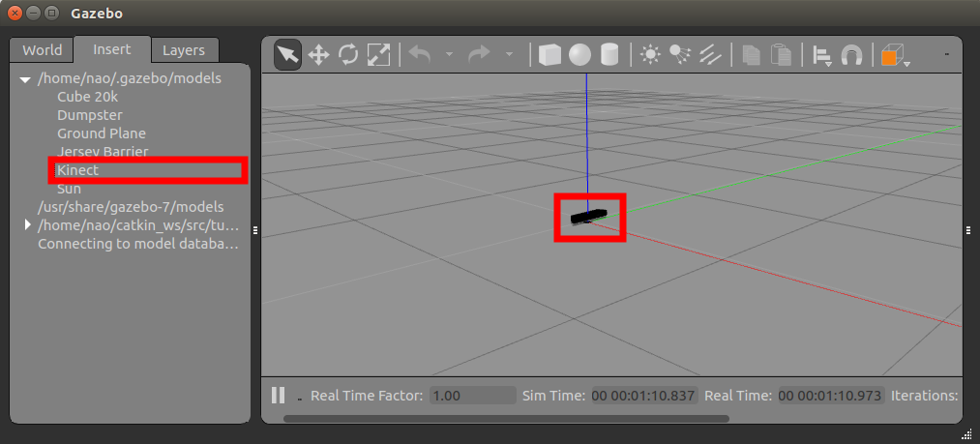Expand the /home/nao/catkin_ws/src folder
Screen dimensions: 980x444
(27, 223)
